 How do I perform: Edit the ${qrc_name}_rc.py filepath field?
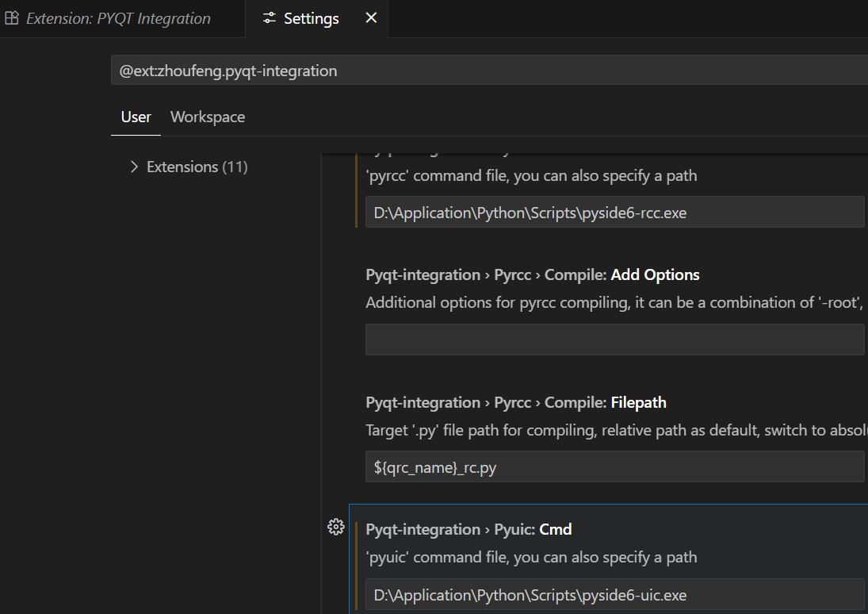(614, 467)
